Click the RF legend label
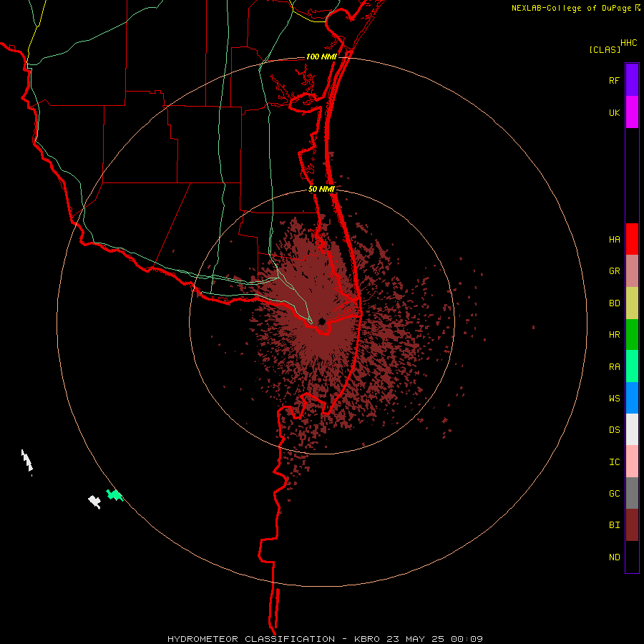This screenshot has height=644, width=644. point(614,80)
